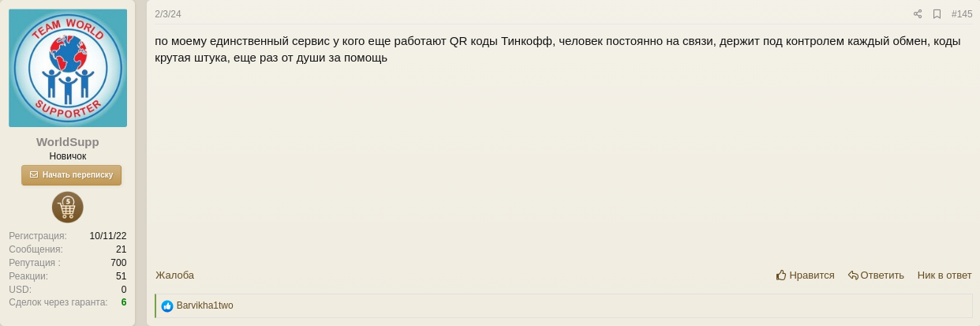Bookmark this post with the bookmark icon
Screen dimensions: 980x326
(x=937, y=14)
